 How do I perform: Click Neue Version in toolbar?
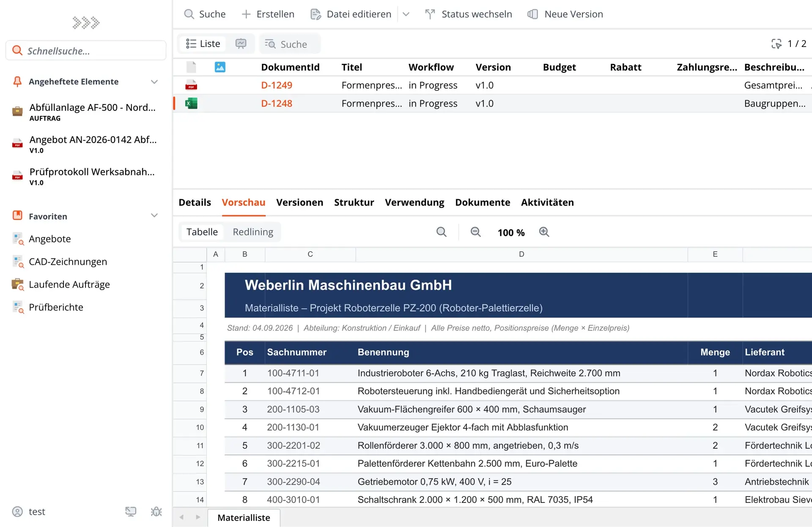(x=565, y=14)
